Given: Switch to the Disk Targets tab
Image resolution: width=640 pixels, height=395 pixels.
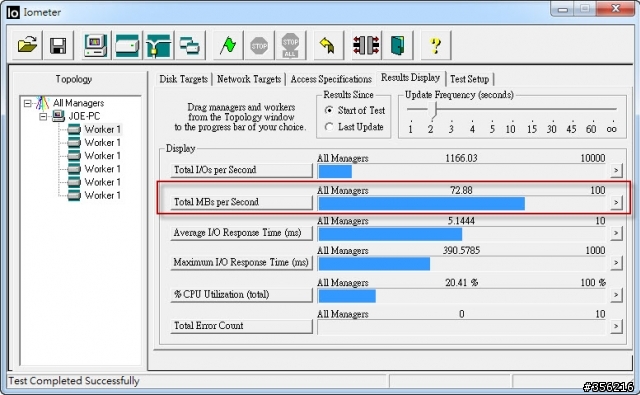Looking at the screenshot, I should (x=183, y=79).
